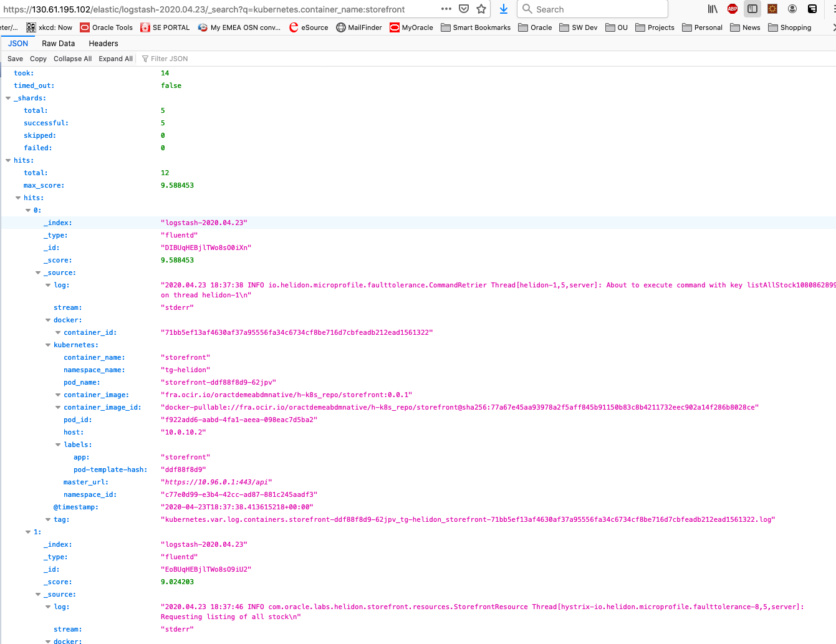Open the Smart Bookmarks folder
Screen dimensions: 836x644
click(476, 27)
